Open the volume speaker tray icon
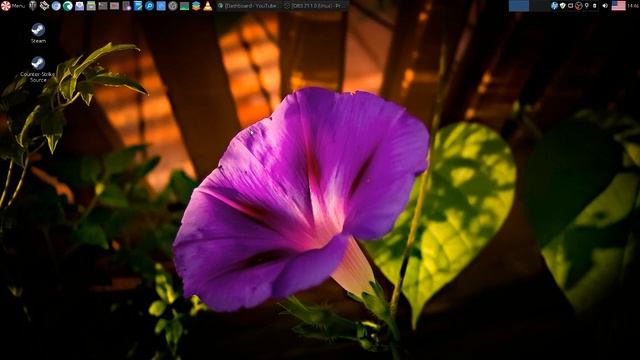640x360 pixels. pyautogui.click(x=605, y=6)
